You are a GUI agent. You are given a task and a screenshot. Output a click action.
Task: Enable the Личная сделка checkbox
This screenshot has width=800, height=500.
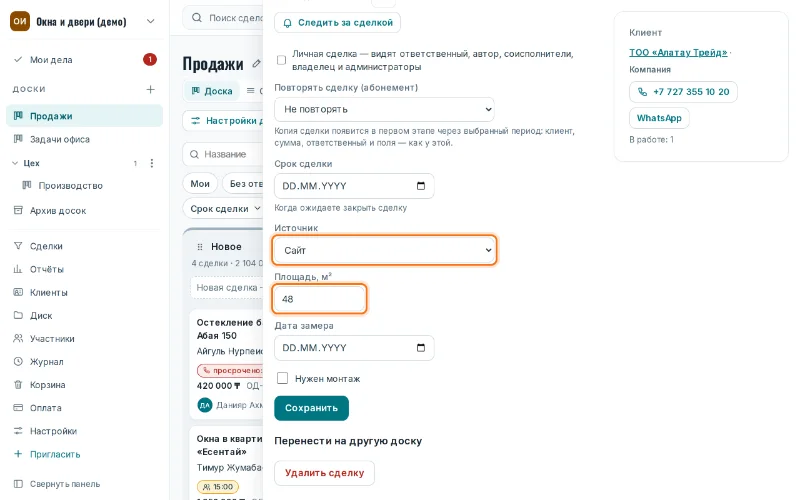pos(281,60)
